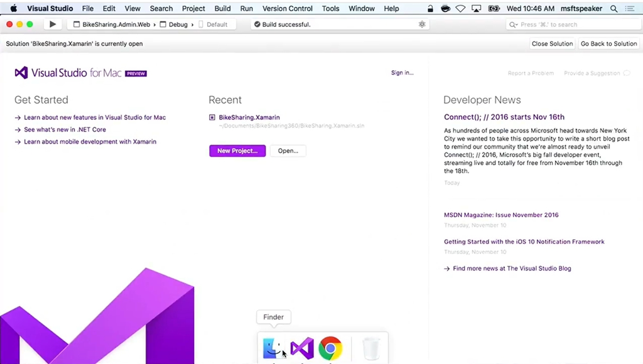Open the File menu
The image size is (643, 364).
tap(88, 8)
